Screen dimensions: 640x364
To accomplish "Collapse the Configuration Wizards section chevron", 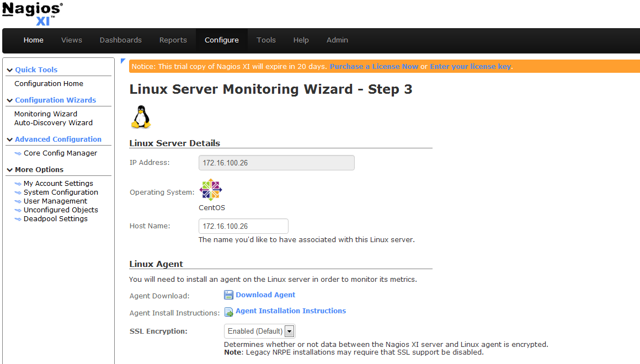I will pyautogui.click(x=10, y=100).
